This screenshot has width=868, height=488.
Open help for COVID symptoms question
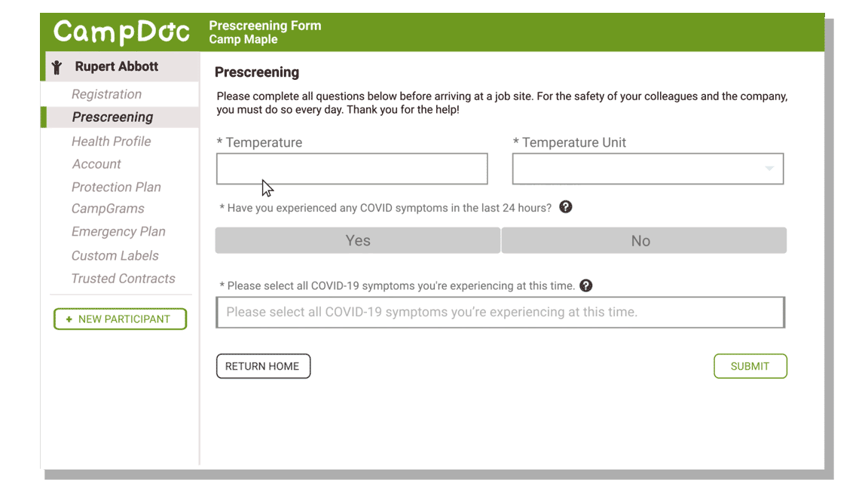[x=565, y=206]
